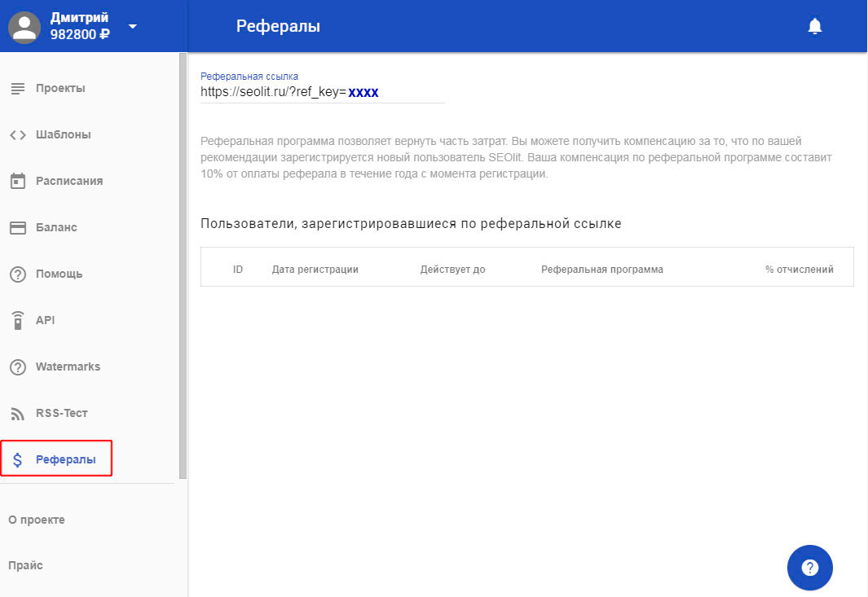The width and height of the screenshot is (868, 597).
Task: Click the Расписания calendar icon
Action: coord(18,181)
